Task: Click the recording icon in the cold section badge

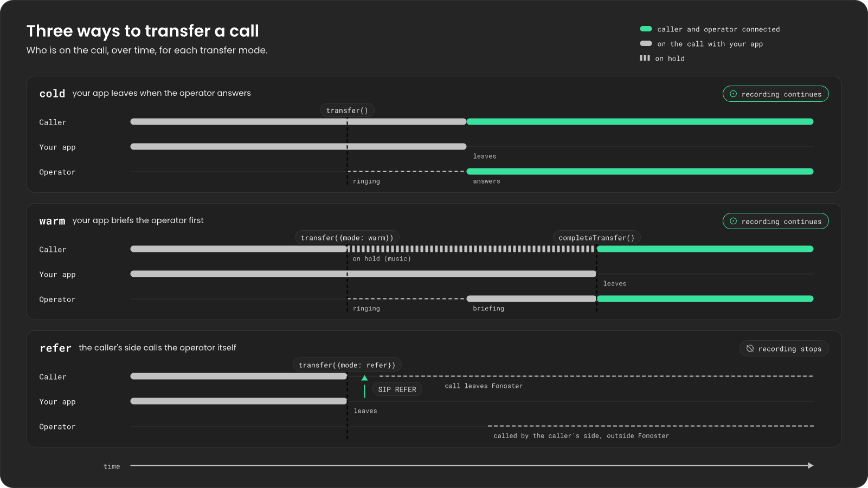Action: (x=733, y=94)
